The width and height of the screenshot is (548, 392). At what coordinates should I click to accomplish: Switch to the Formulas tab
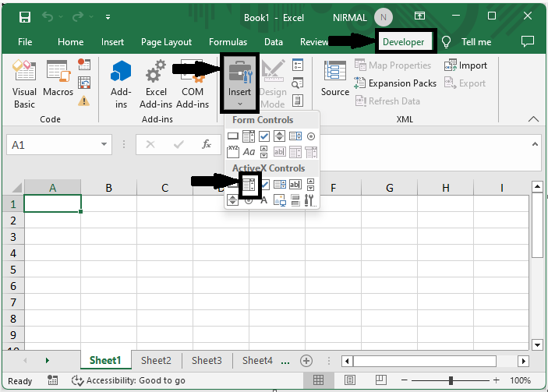pos(228,42)
